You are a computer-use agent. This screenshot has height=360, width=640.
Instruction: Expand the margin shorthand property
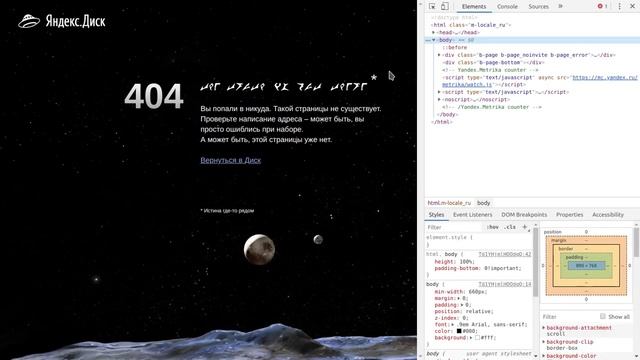(459, 298)
